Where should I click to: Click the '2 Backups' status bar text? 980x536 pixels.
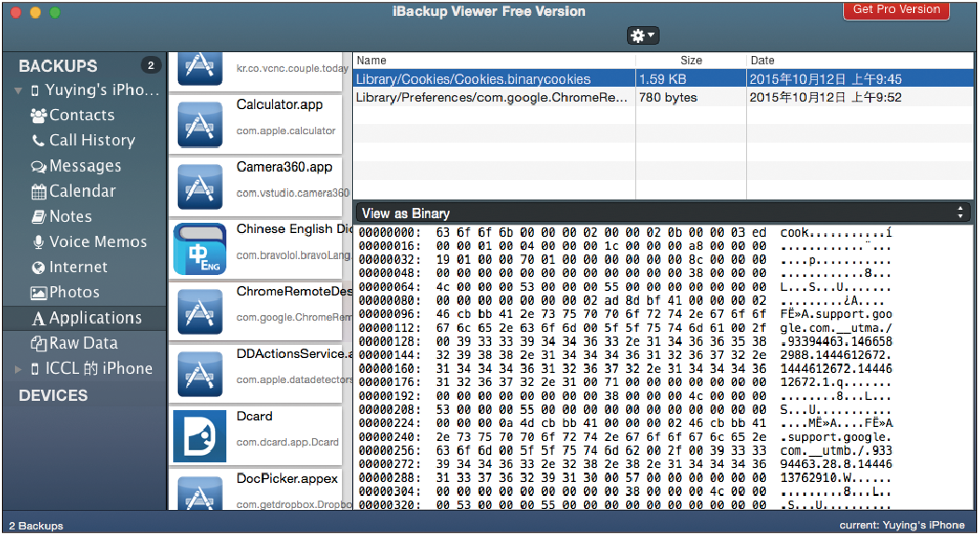(36, 526)
